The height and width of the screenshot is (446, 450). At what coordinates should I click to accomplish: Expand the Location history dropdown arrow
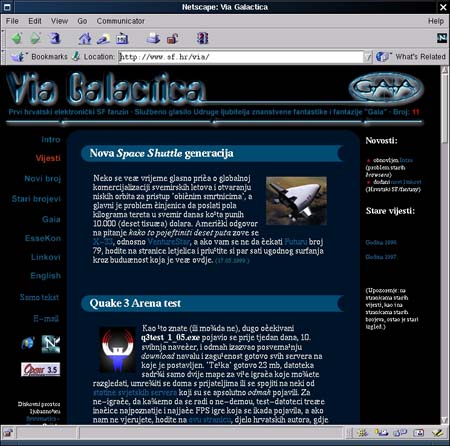click(x=367, y=57)
